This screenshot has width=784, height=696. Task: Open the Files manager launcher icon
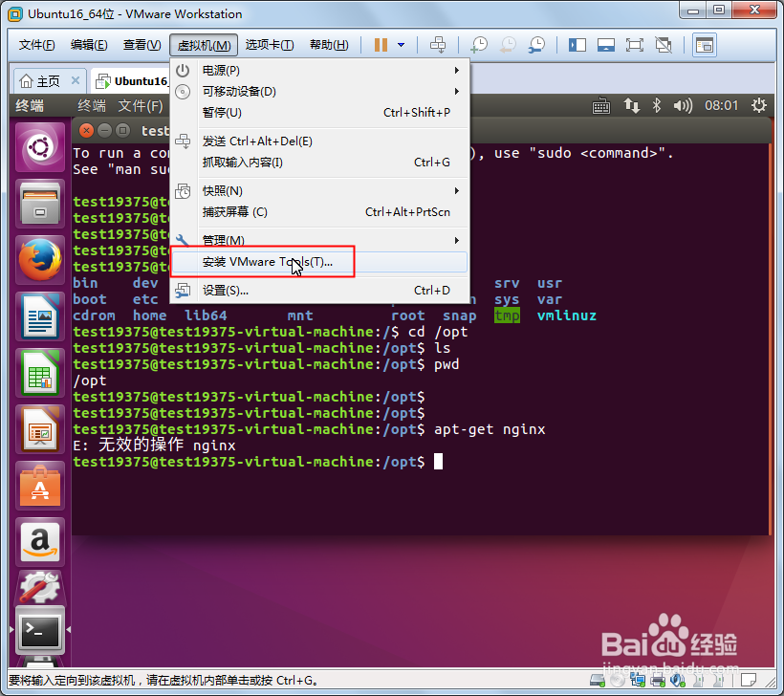40,204
